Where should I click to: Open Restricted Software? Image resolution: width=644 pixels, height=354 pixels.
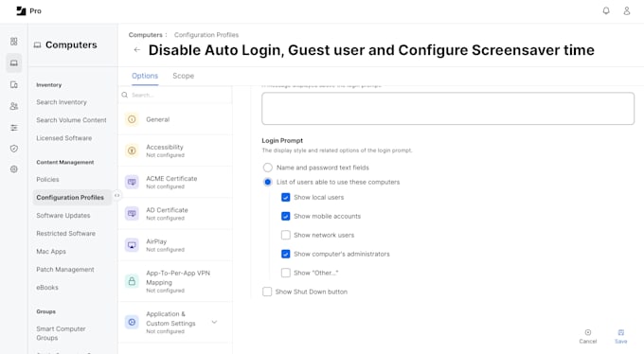[65, 233]
